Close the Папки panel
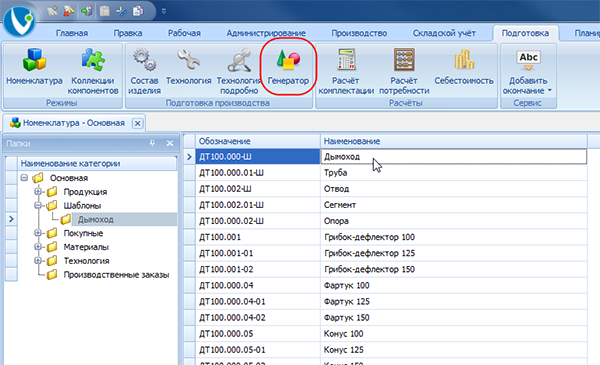 click(170, 143)
